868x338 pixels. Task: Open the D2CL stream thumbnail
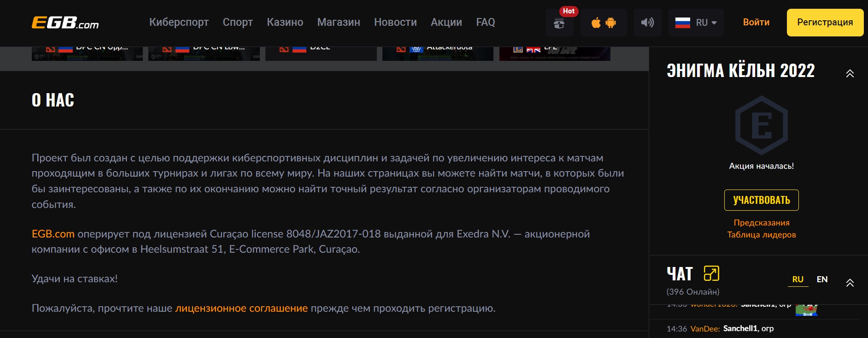click(x=321, y=53)
